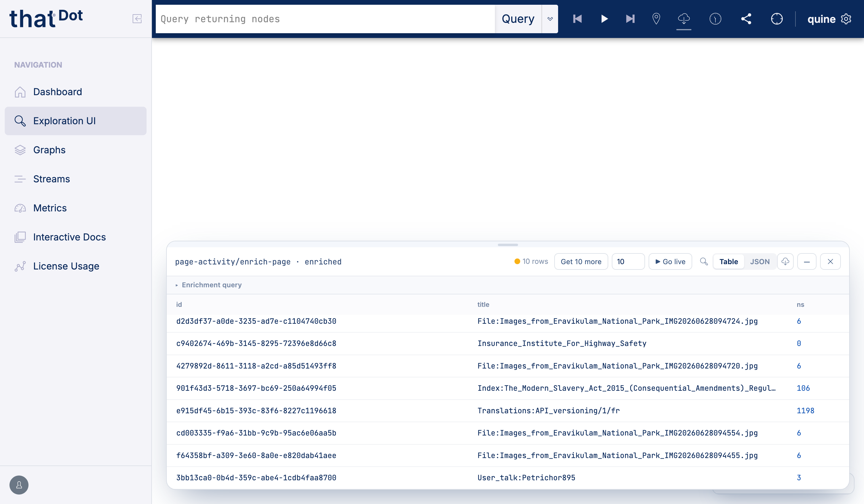Open the Metrics page
This screenshot has width=864, height=504.
pos(75,208)
